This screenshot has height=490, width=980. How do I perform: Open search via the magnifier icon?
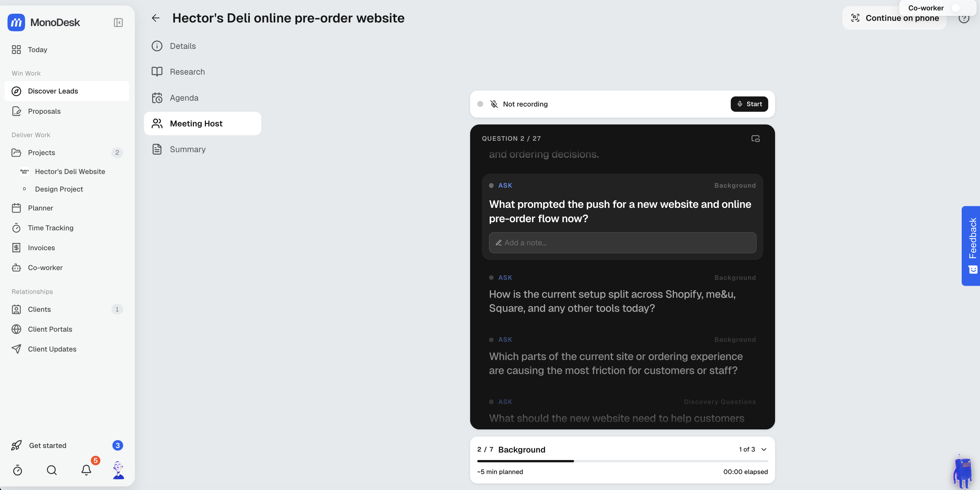(52, 470)
